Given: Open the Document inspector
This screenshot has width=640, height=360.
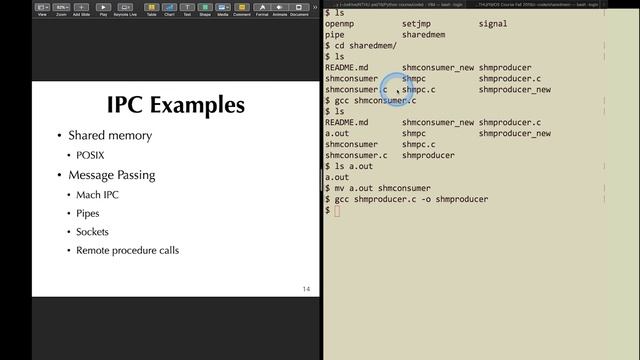Looking at the screenshot, I should pos(299,7).
